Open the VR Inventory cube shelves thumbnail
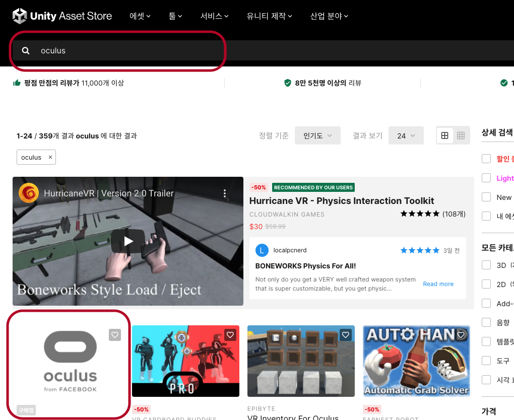This screenshot has width=514, height=420. point(301,361)
